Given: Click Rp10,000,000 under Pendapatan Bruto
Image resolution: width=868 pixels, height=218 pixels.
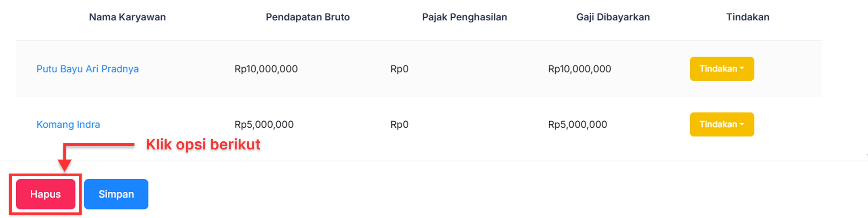Looking at the screenshot, I should pyautogui.click(x=266, y=69).
